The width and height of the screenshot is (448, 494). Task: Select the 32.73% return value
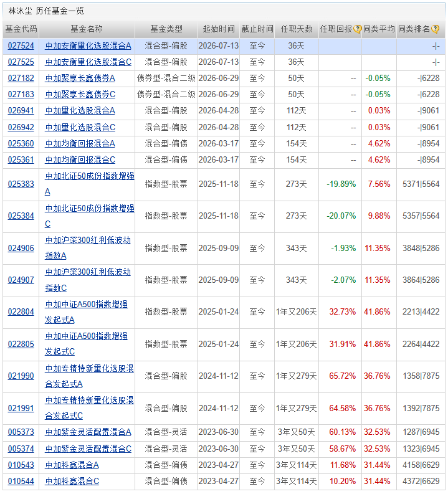point(343,312)
